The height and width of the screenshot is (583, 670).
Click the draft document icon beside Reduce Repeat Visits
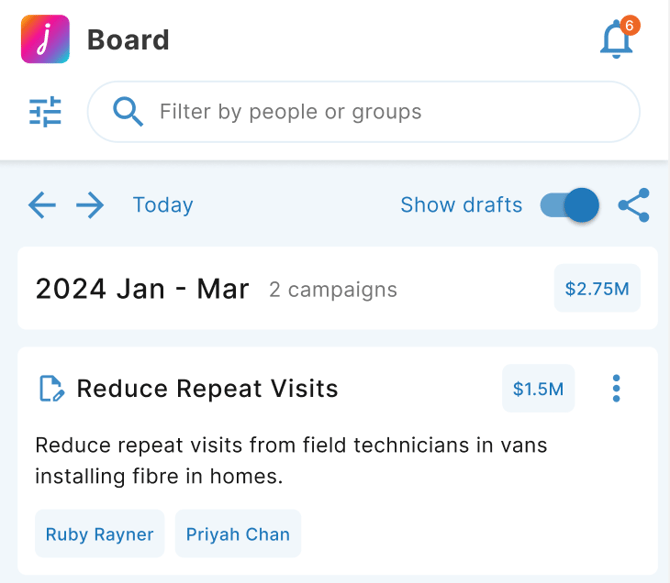[51, 389]
